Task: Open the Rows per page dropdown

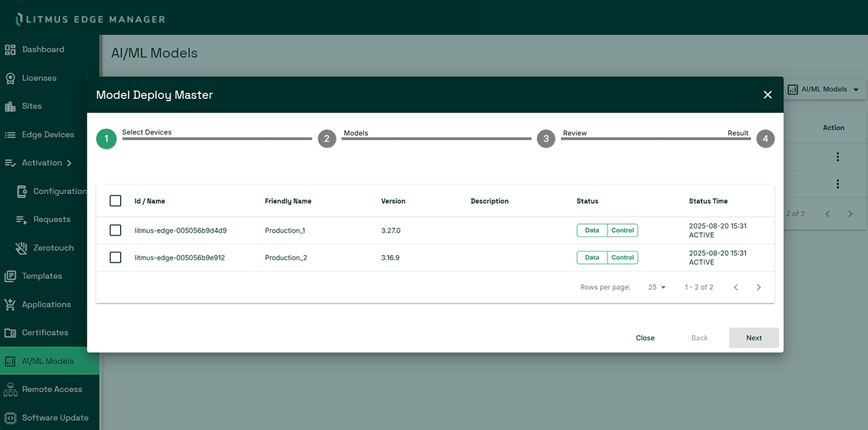Action: [657, 288]
